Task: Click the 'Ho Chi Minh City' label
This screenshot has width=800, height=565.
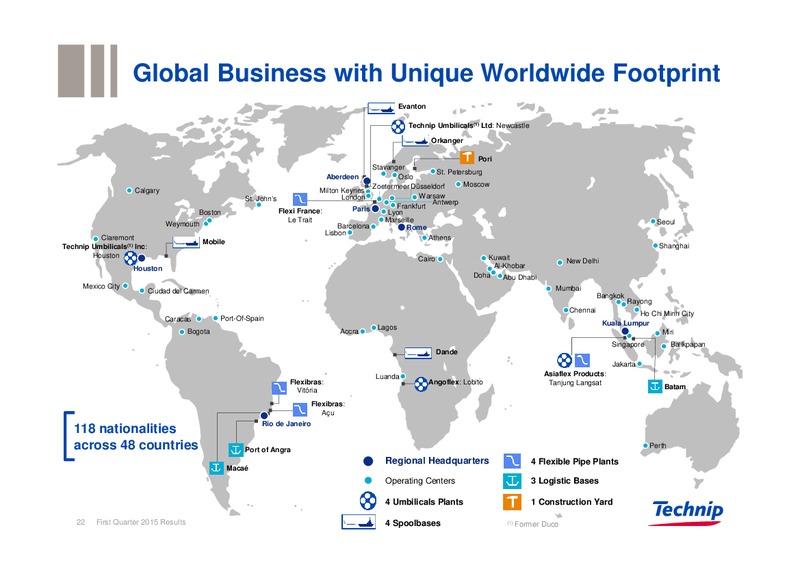Action: click(x=667, y=313)
